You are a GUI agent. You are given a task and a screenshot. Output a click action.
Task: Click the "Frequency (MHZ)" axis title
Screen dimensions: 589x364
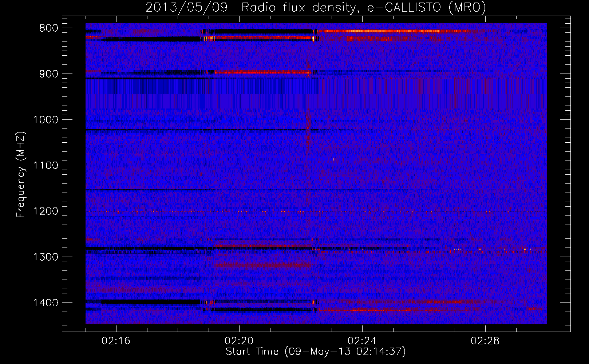(21, 175)
